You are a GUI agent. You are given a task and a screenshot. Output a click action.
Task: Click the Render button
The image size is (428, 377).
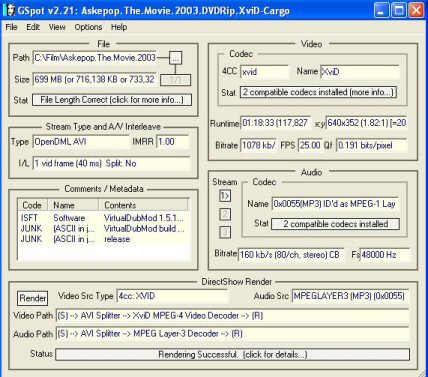pos(32,298)
